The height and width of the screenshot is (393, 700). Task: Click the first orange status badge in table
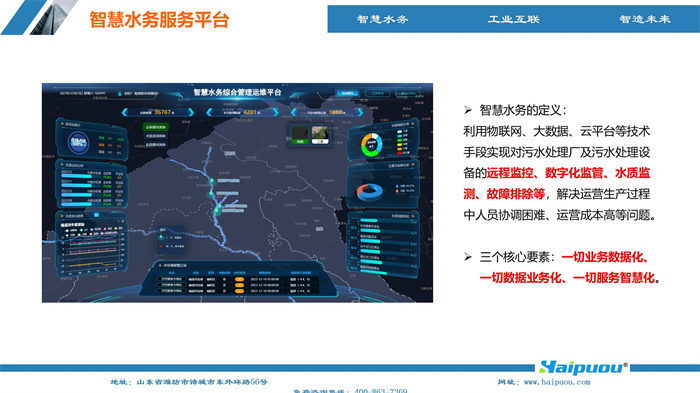tap(239, 279)
